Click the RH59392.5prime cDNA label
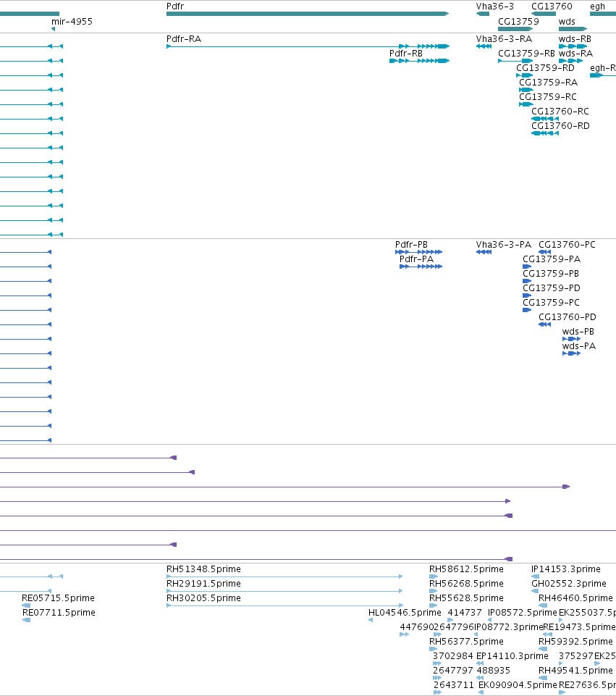 pos(575,642)
